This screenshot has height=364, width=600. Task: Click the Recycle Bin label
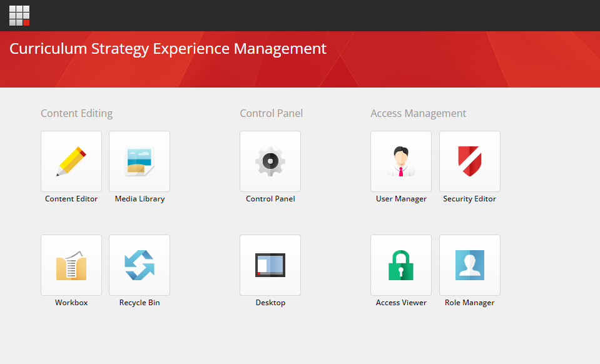point(140,303)
